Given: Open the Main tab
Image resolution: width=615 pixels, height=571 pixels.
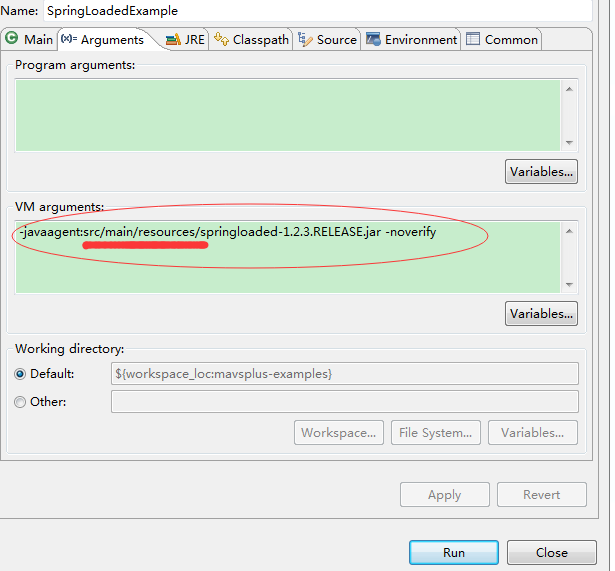Looking at the screenshot, I should click(29, 39).
